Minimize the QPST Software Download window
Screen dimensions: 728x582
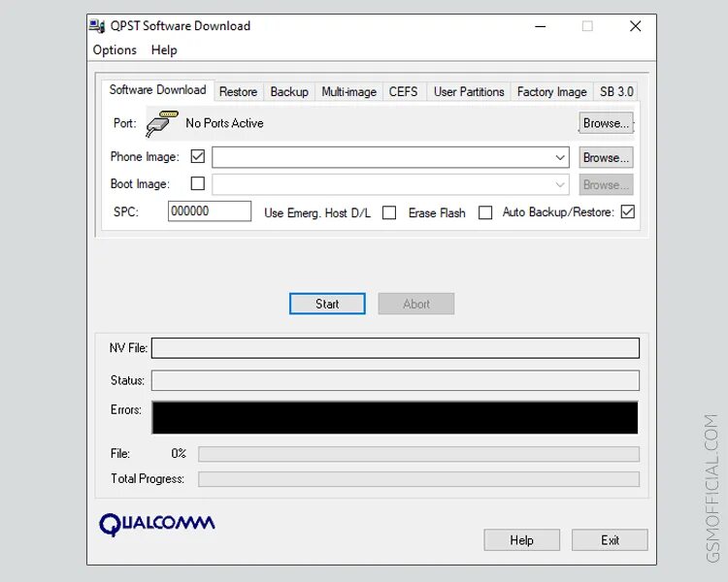pos(540,26)
